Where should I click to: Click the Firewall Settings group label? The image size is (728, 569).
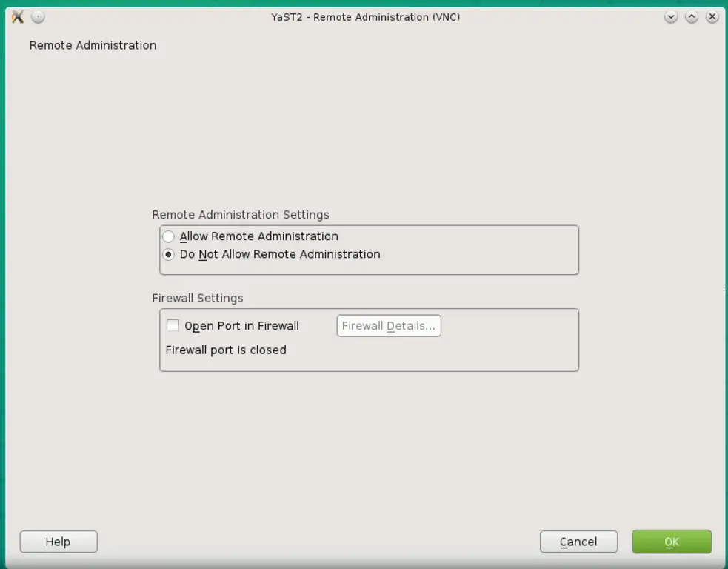[x=197, y=298]
